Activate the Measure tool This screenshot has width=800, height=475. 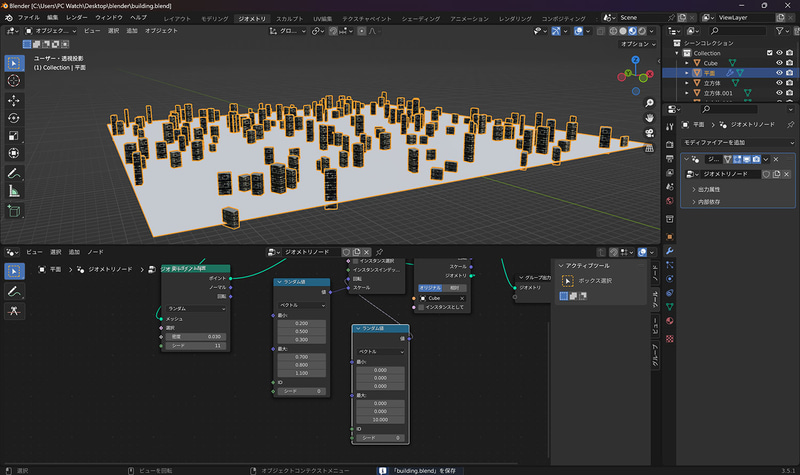pyautogui.click(x=14, y=190)
